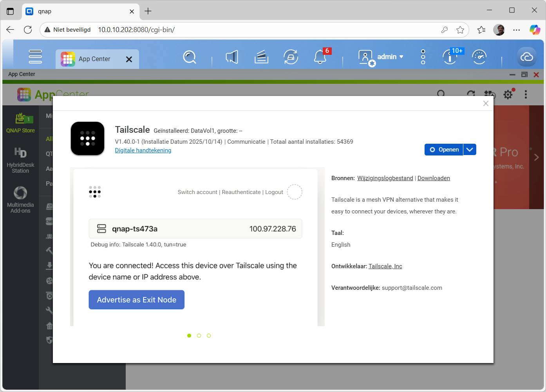This screenshot has height=392, width=546.
Task: Open the three-dot more options in QTS bar
Action: (x=423, y=57)
